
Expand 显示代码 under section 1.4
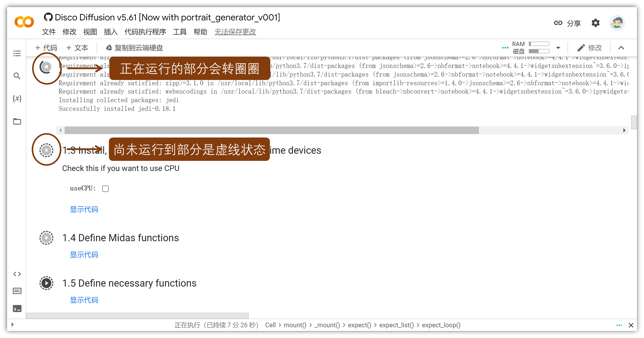coord(84,255)
